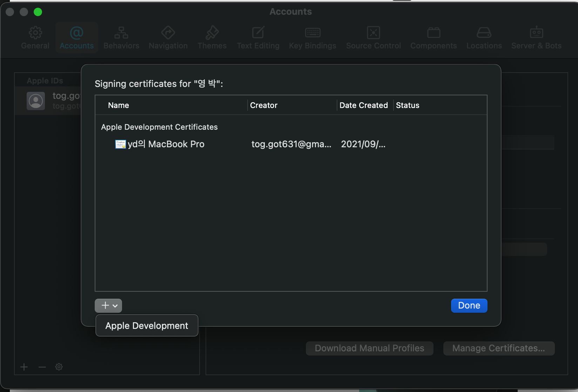Open Components preferences pane
This screenshot has height=392, width=578.
(x=433, y=38)
